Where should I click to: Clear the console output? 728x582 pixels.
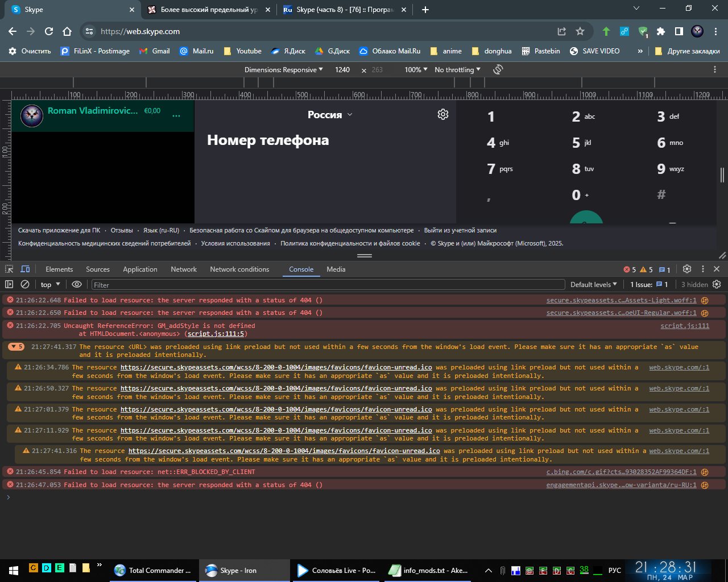(x=25, y=284)
